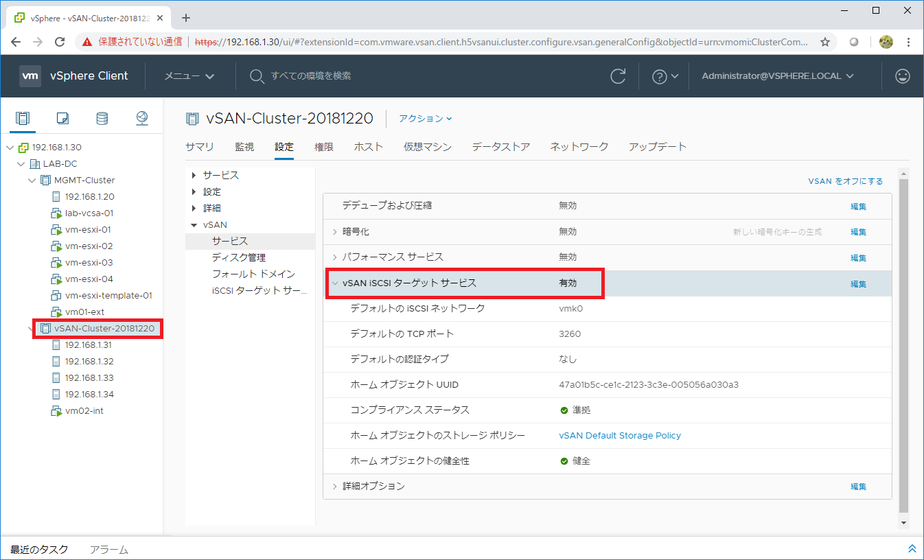Open the アラーム tab in bottom panel
924x560 pixels.
(x=109, y=550)
